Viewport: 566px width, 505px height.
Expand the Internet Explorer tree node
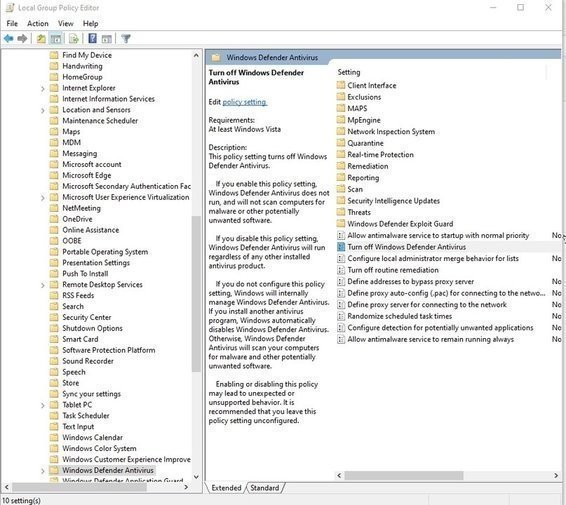[43, 88]
